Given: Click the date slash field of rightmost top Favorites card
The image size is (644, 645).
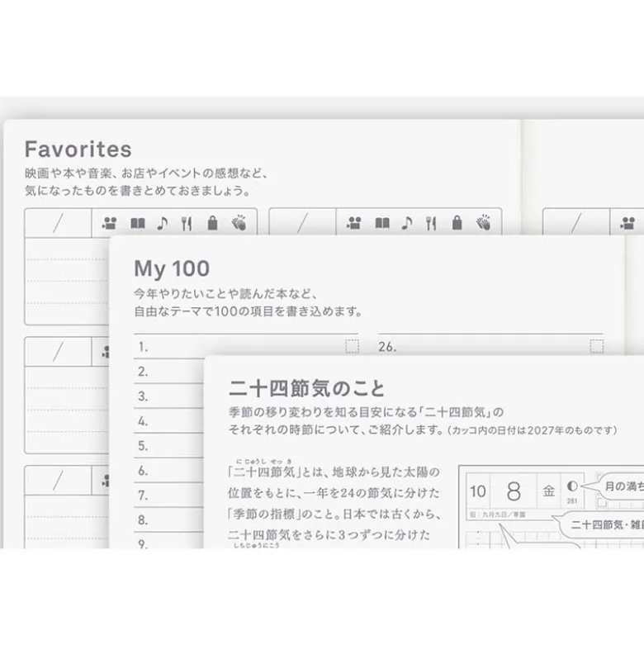Looking at the screenshot, I should coord(576,223).
